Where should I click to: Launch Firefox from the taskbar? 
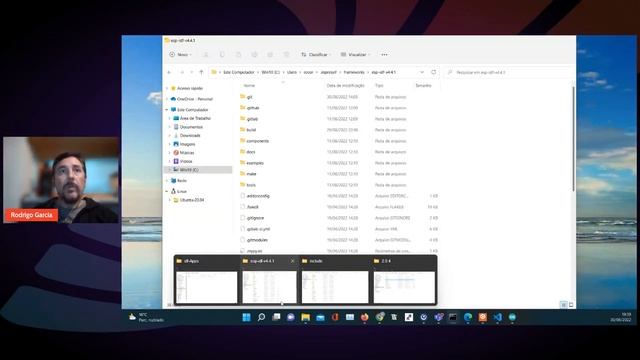(x=364, y=317)
